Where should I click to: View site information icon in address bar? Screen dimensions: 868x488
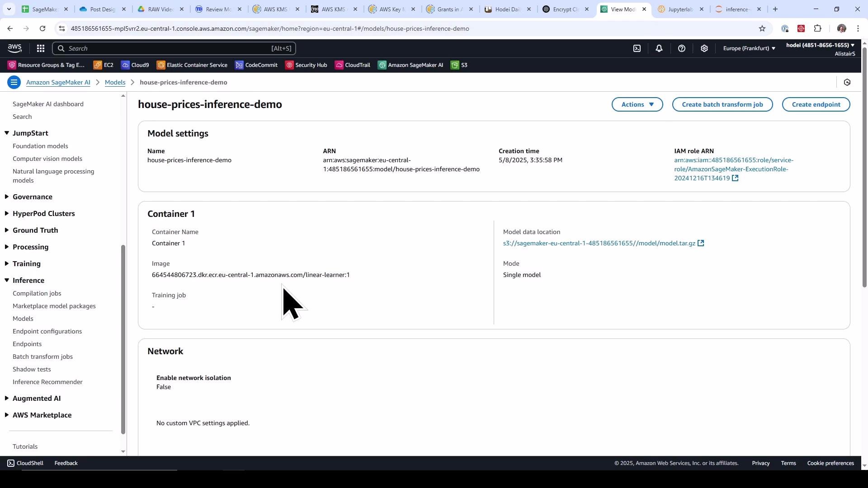(62, 28)
